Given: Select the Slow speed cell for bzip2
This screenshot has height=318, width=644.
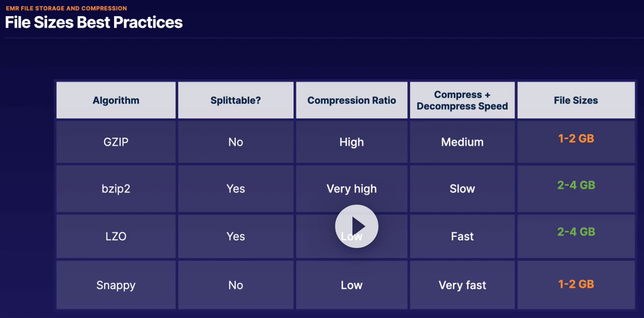Looking at the screenshot, I should [x=462, y=189].
